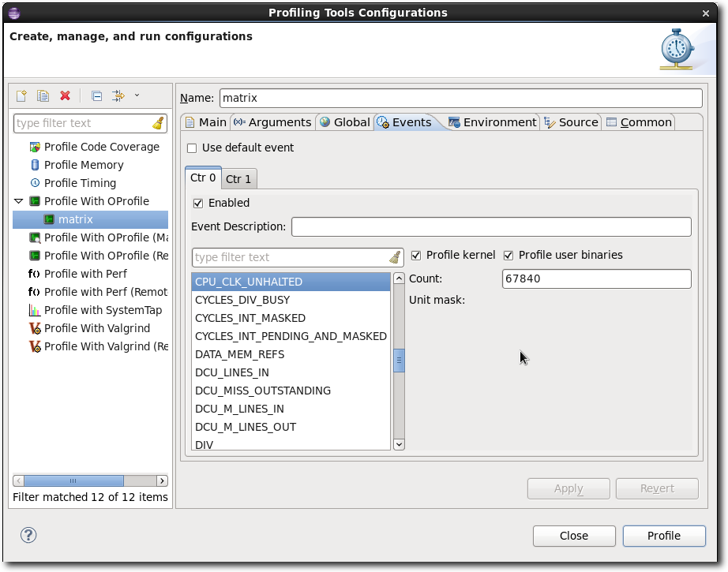Open the Ctr 1 counter tab
The height and width of the screenshot is (572, 728).
(238, 179)
